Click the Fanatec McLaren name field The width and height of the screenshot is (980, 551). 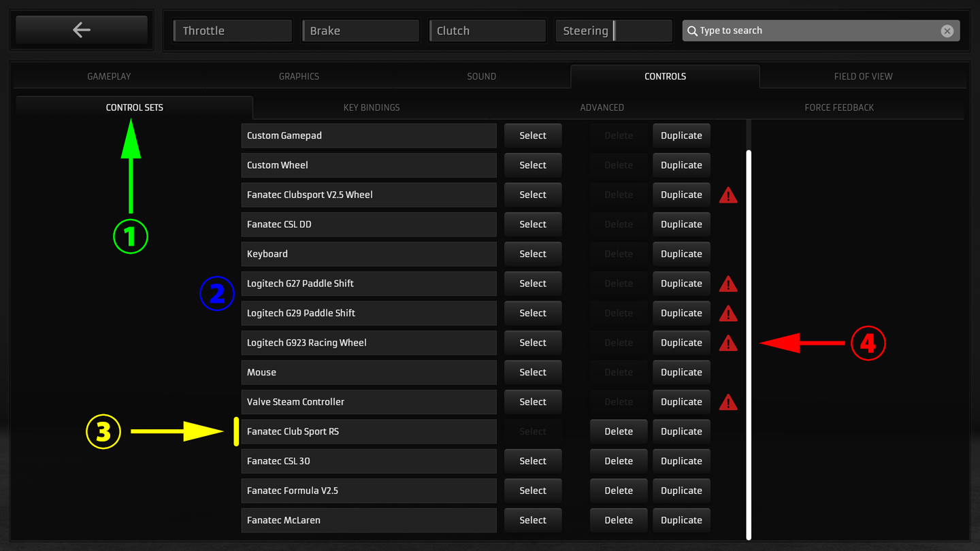click(369, 520)
